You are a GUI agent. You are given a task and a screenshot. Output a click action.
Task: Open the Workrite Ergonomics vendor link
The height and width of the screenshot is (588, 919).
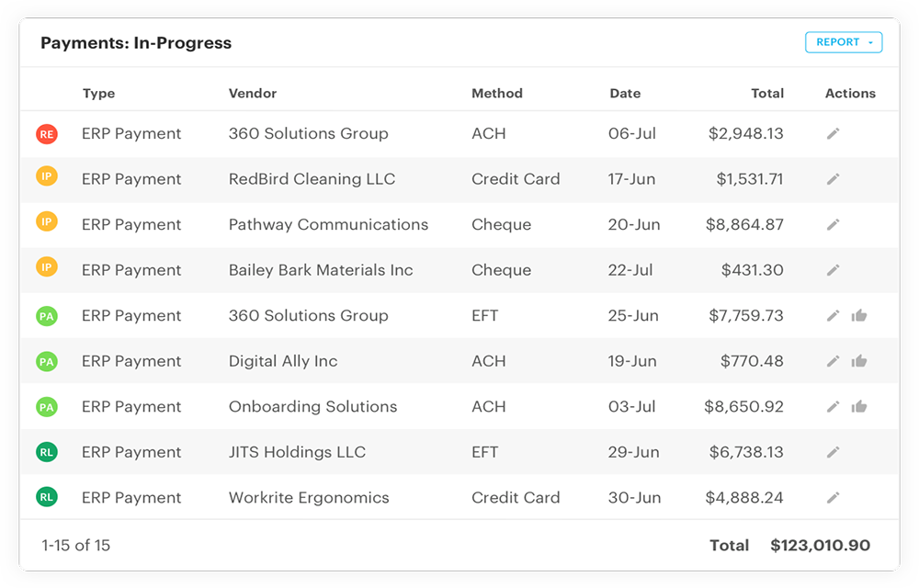click(309, 498)
